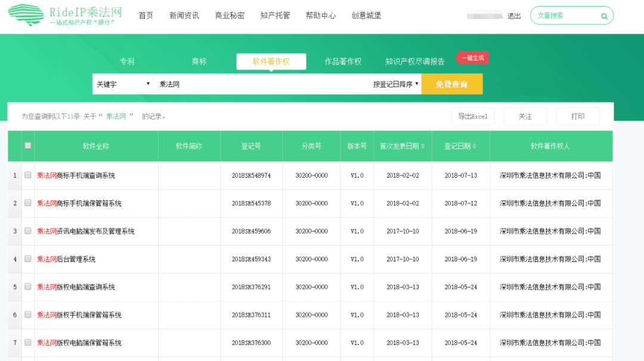The height and width of the screenshot is (361, 644).
Task: Sort by 登记日期 column arrows
Action: [x=475, y=146]
